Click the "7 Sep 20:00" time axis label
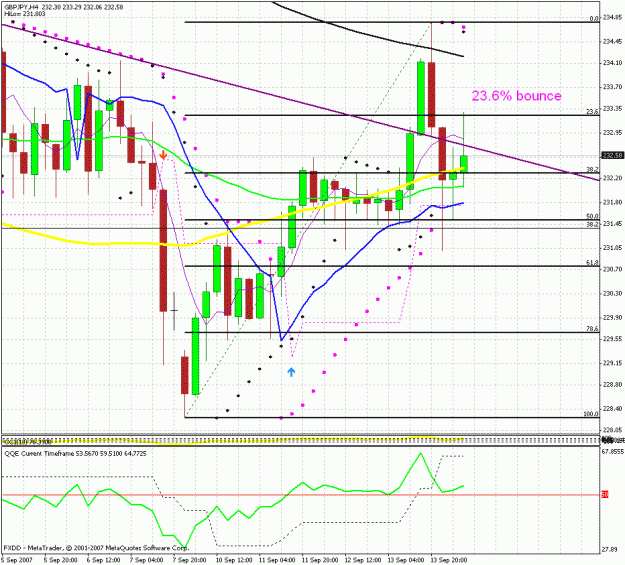Viewport: 625px width, 565px height. [189, 560]
